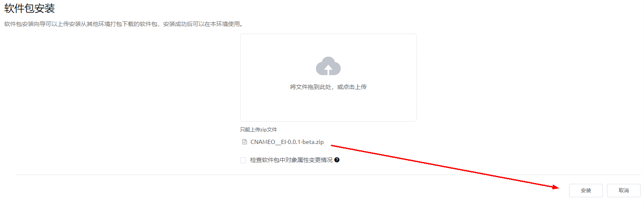Image resolution: width=644 pixels, height=209 pixels.
Task: Toggle the checkbox via its 检查软件包中对象属性变更情况 label
Action: (x=291, y=160)
